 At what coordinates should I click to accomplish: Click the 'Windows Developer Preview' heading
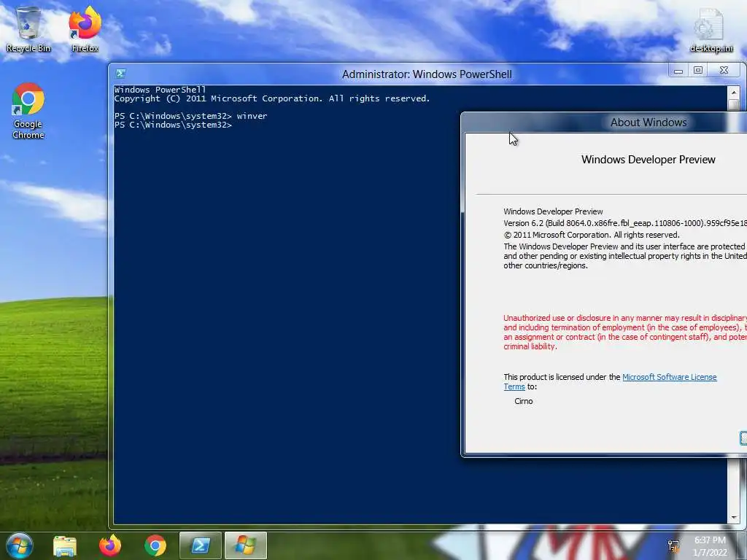[x=649, y=160]
